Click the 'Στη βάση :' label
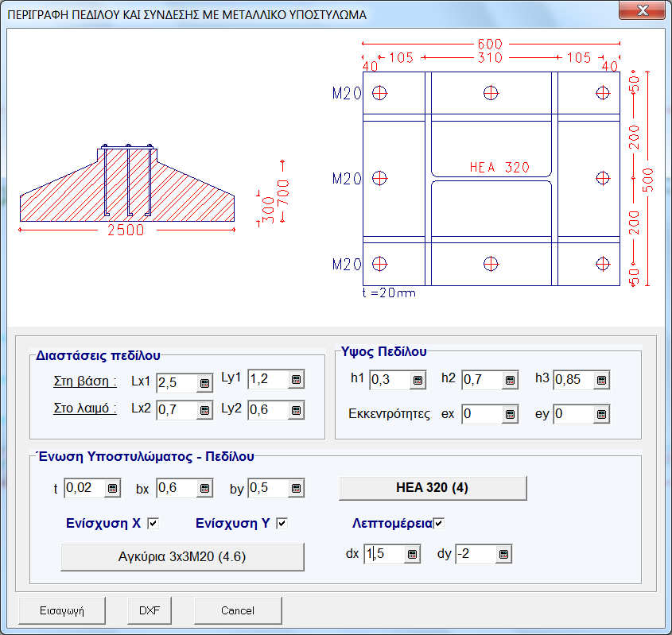672x635 pixels. pyautogui.click(x=85, y=381)
